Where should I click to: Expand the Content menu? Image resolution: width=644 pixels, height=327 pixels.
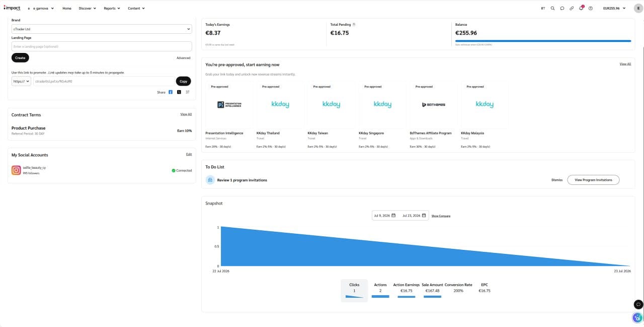coord(136,8)
